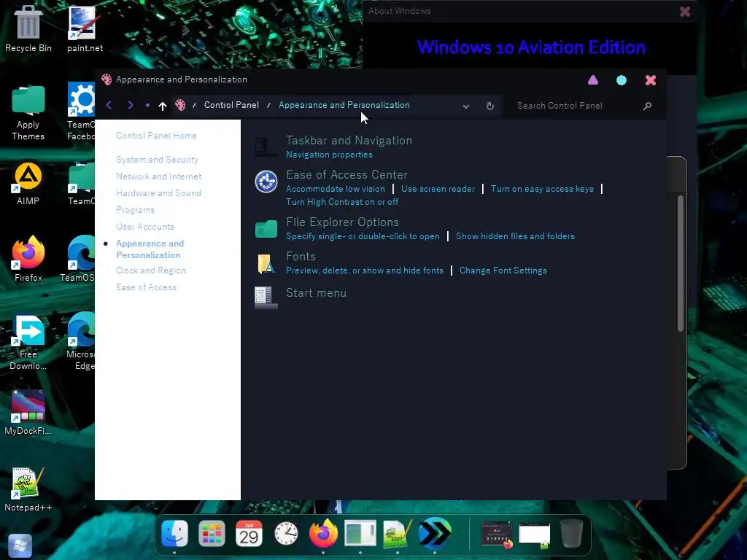The image size is (747, 560).
Task: Click the Ease of Access Center icon
Action: pyautogui.click(x=266, y=182)
